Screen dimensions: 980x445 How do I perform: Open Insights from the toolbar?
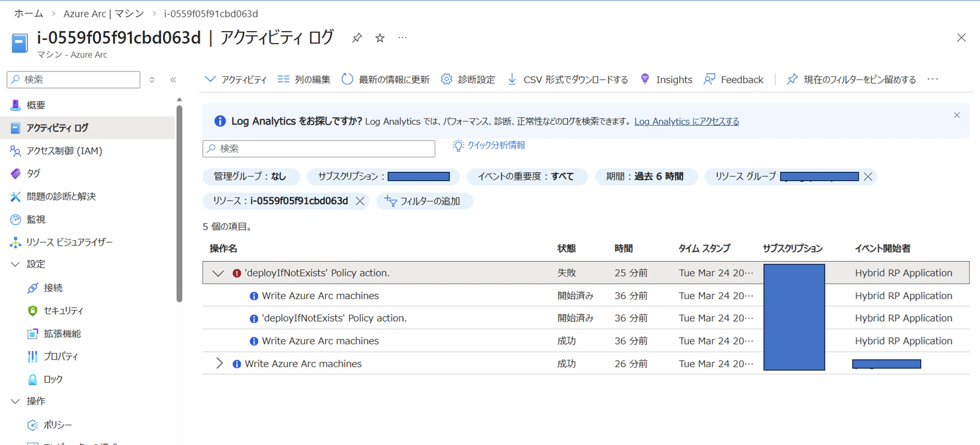(x=666, y=79)
